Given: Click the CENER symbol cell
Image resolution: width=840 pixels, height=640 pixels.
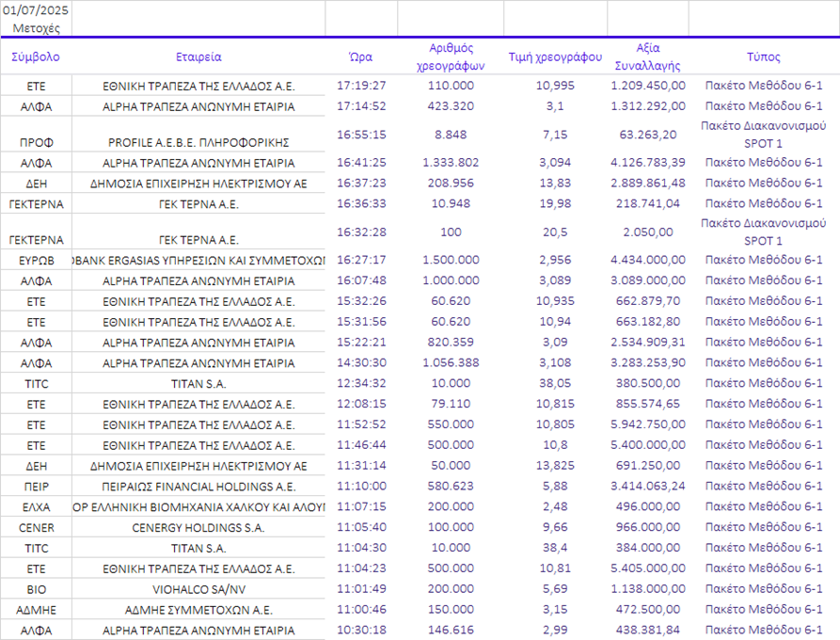Looking at the screenshot, I should pyautogui.click(x=36, y=528).
